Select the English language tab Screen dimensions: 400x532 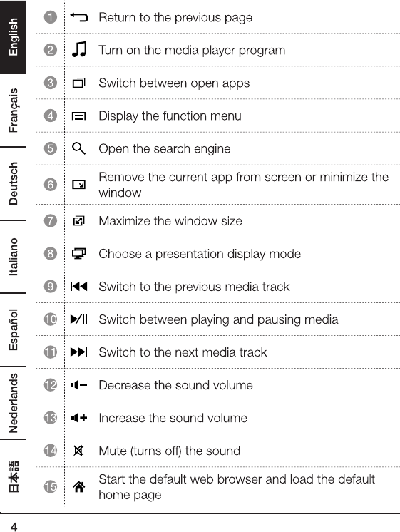pyautogui.click(x=14, y=36)
